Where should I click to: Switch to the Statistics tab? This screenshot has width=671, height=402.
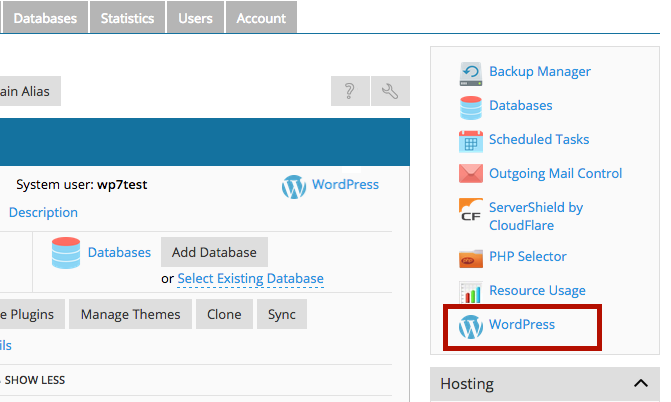click(x=127, y=17)
